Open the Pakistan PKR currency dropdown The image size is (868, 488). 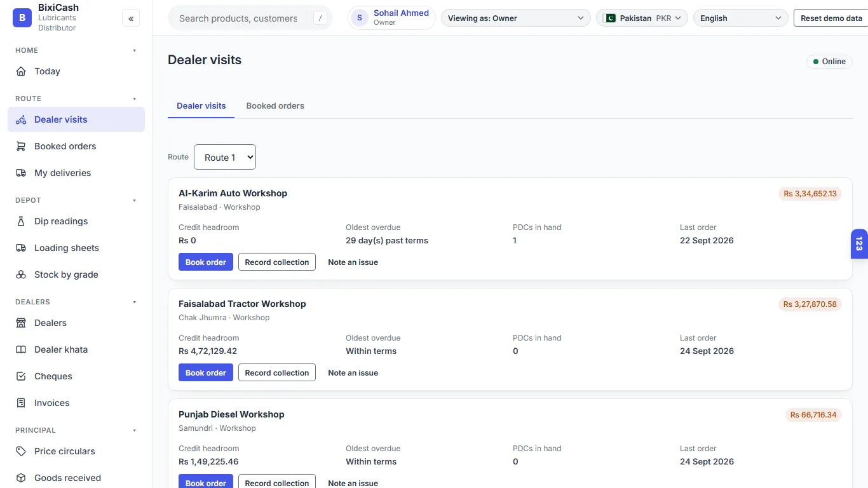642,18
